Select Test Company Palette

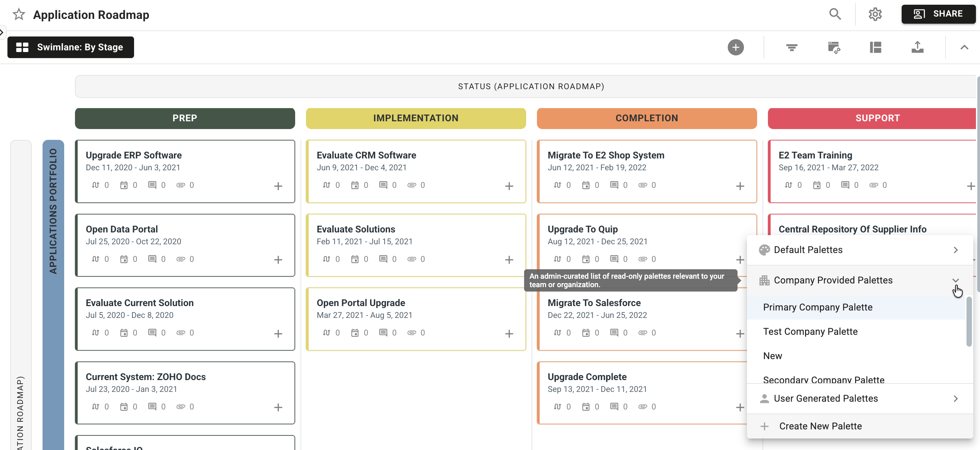click(856, 332)
